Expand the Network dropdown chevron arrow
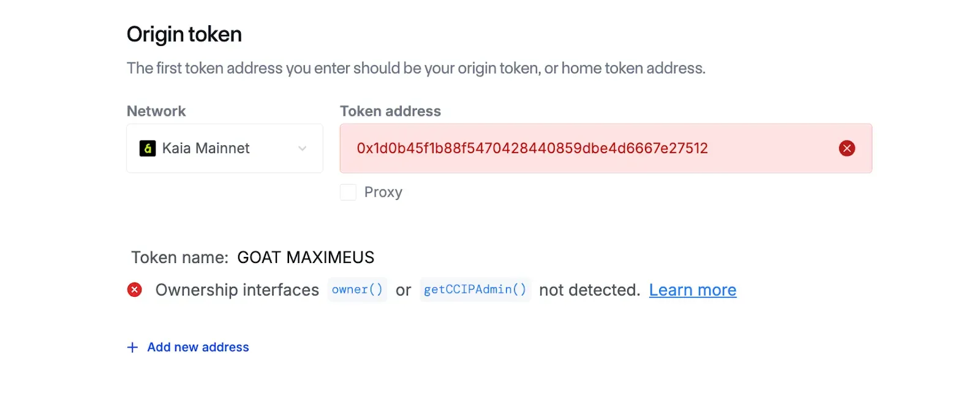The image size is (980, 393). click(x=302, y=148)
